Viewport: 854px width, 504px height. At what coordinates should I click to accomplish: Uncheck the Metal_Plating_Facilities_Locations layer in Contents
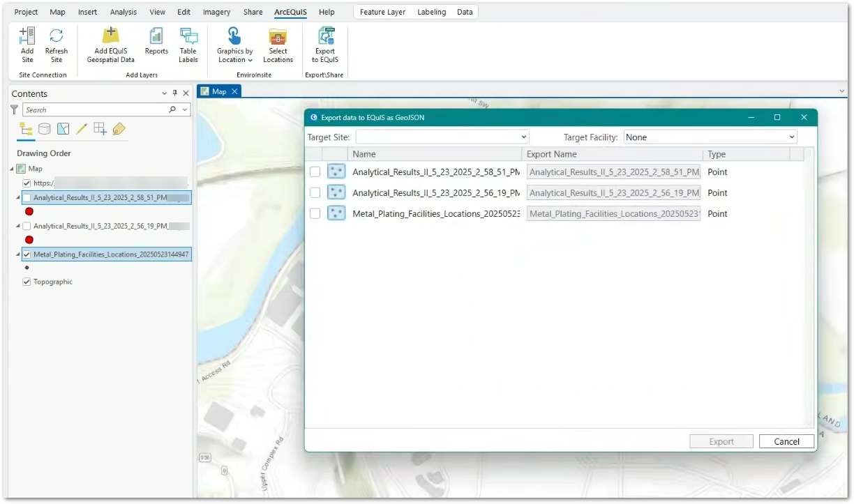click(27, 254)
